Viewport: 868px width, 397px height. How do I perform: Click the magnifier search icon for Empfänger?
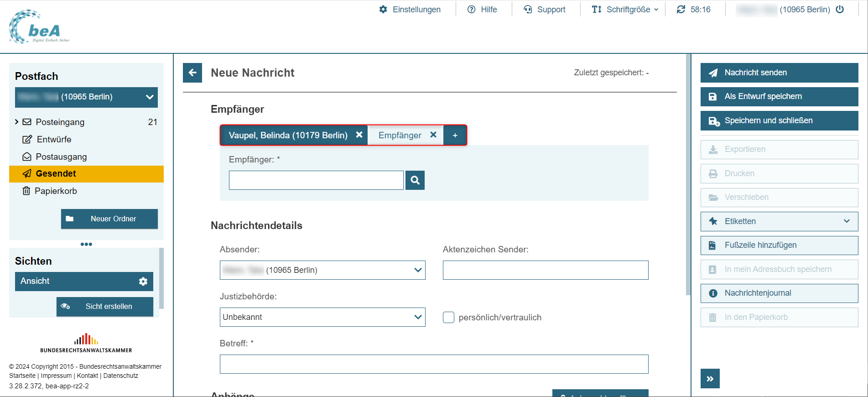pos(415,180)
